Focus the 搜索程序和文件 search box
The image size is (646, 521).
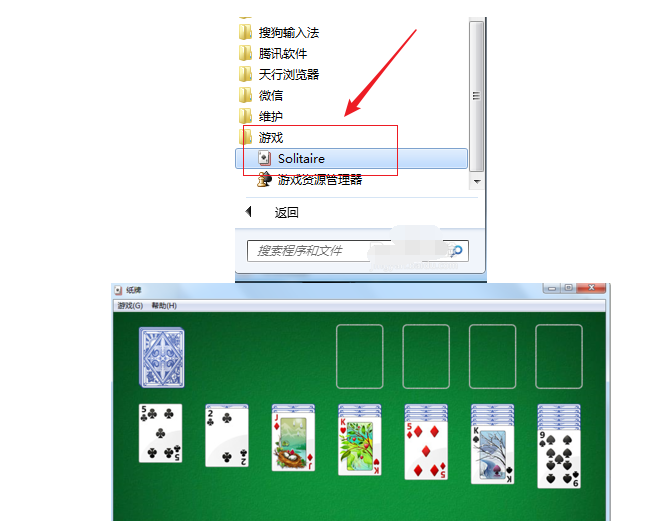(358, 251)
